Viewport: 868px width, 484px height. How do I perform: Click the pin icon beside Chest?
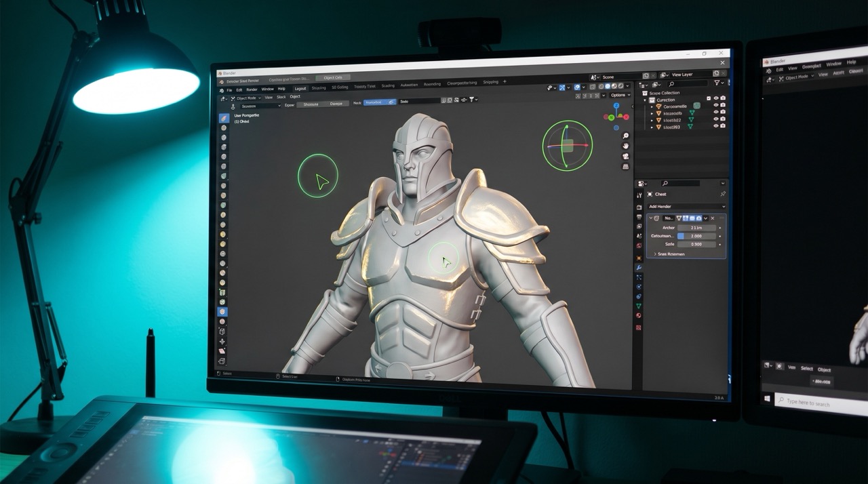(723, 194)
